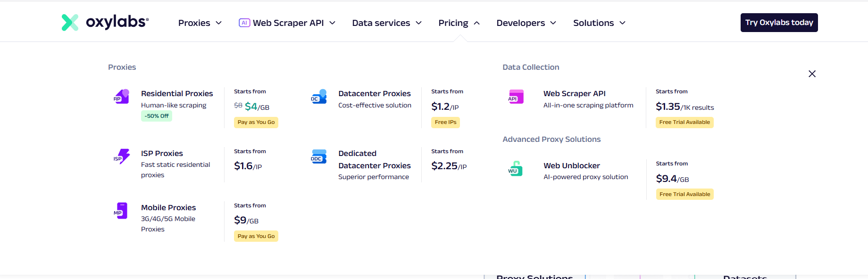
Task: Click Pay as You Go badge for Mobile Proxies
Action: (x=256, y=236)
